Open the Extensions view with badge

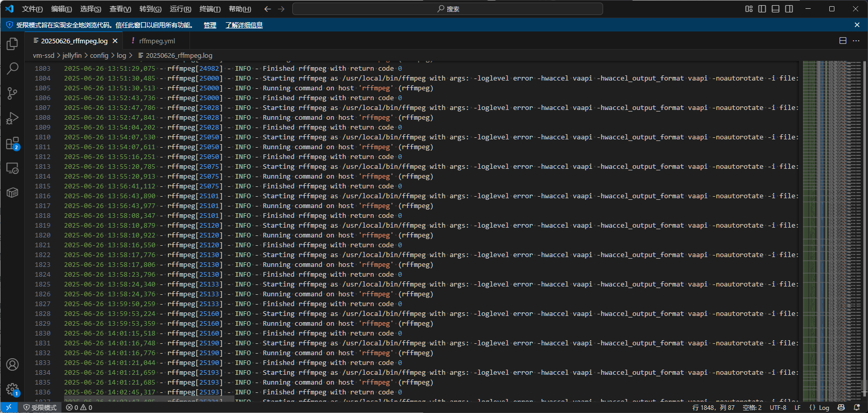click(12, 143)
